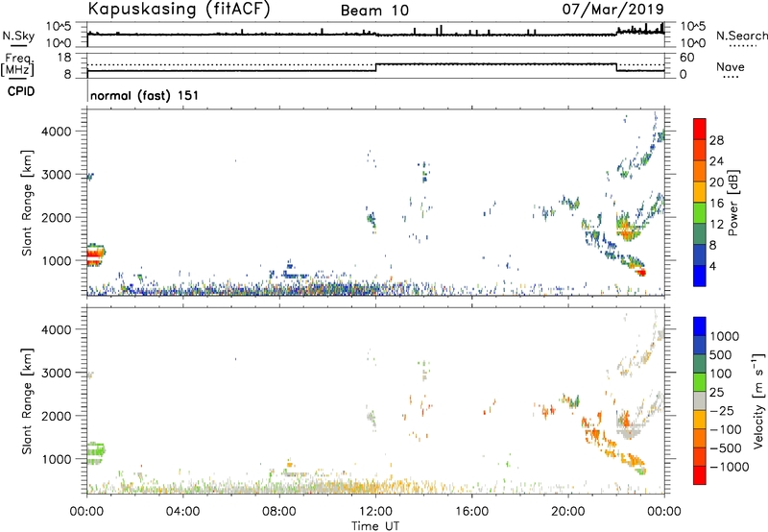Click the strong red echo near 1000 km at 00:00 in power panel
This screenshot has width=768, height=532.
[94, 255]
